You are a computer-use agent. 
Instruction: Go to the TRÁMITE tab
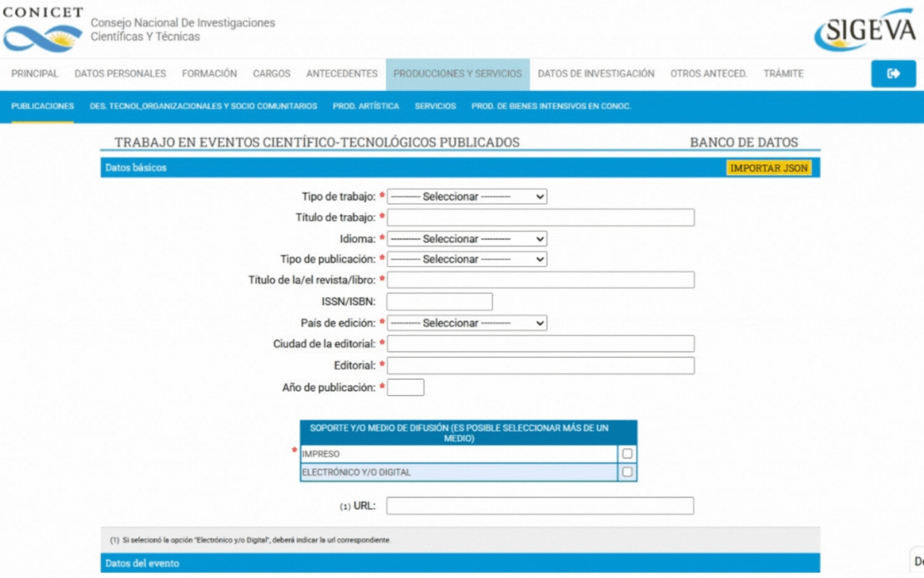(783, 74)
